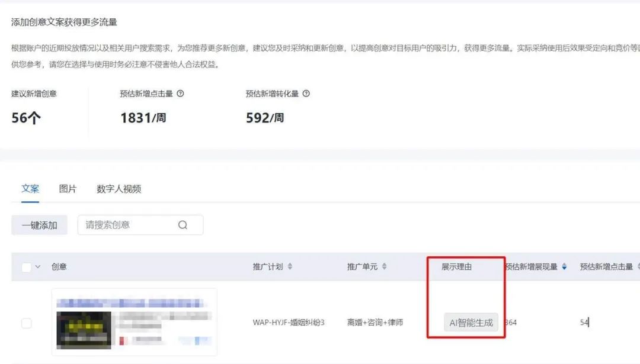640x364 pixels.
Task: Click the AI智能生成 tag
Action: click(471, 323)
